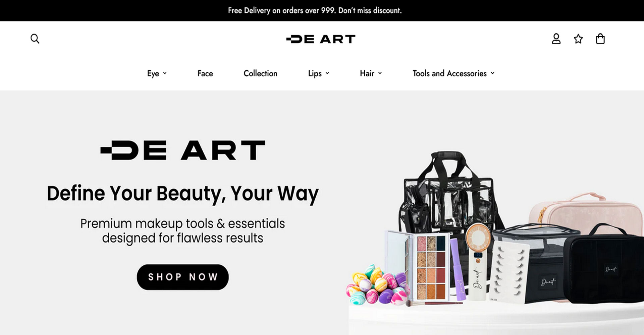
Task: Click the large DE ART banner logo
Action: tap(183, 150)
